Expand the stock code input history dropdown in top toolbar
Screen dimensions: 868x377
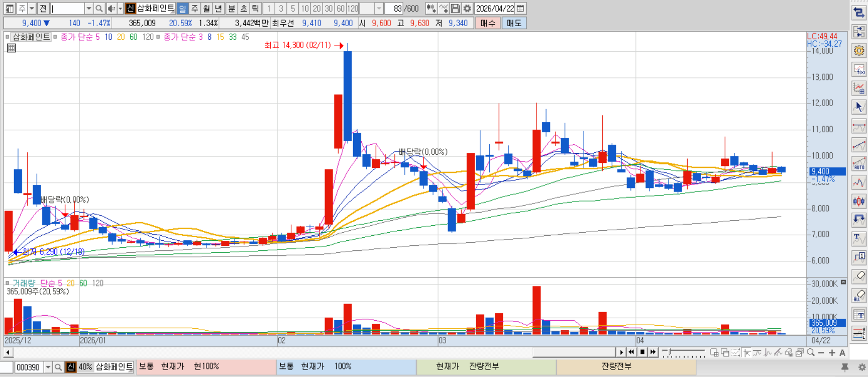88,9
